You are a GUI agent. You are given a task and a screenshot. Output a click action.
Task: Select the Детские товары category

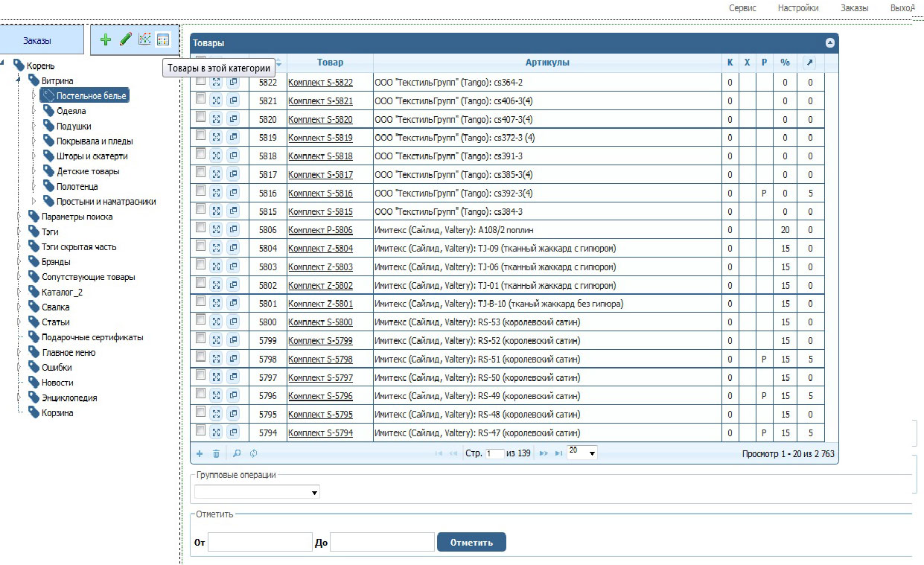[x=88, y=171]
